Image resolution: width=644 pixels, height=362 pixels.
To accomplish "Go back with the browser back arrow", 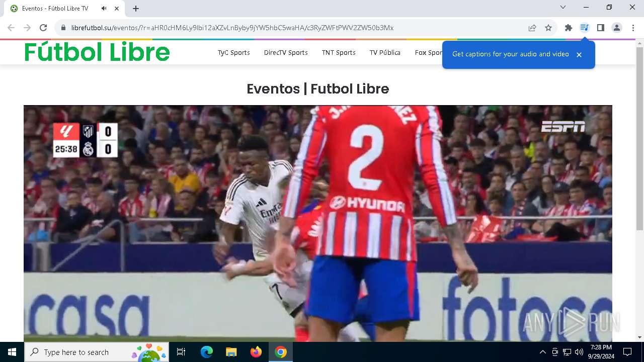I will [x=11, y=28].
